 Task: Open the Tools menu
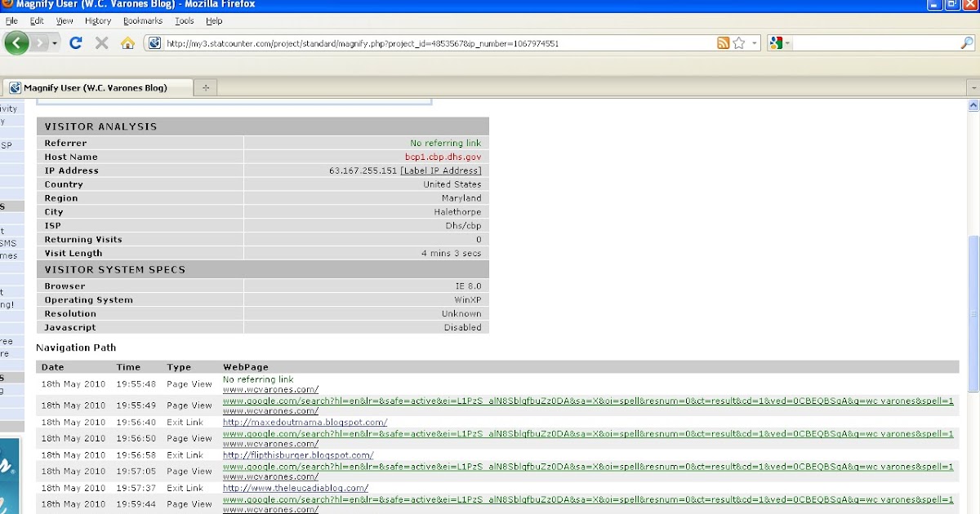pos(185,20)
